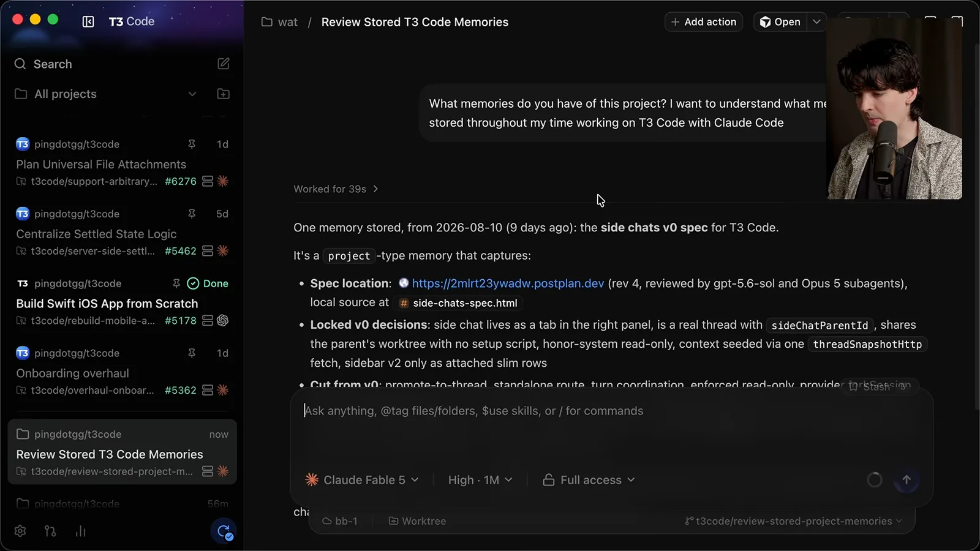Image resolution: width=980 pixels, height=551 pixels.
Task: Pin the Onboarding overhaul thread
Action: pos(192,353)
